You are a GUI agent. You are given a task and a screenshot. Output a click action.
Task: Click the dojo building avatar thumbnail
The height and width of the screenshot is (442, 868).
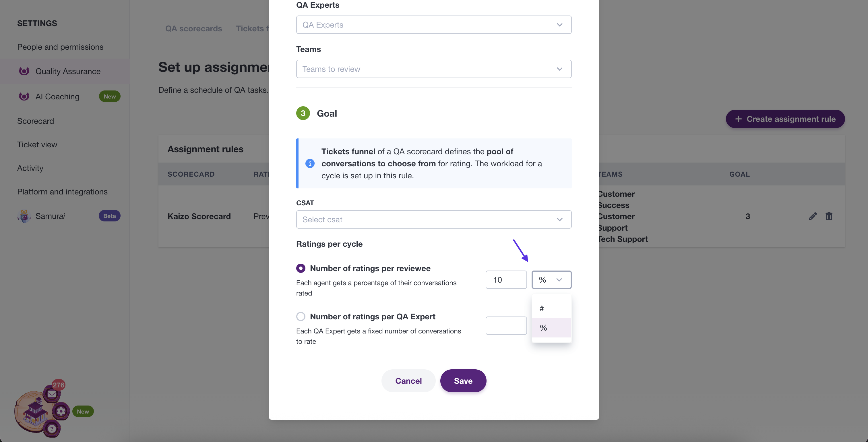click(x=35, y=410)
